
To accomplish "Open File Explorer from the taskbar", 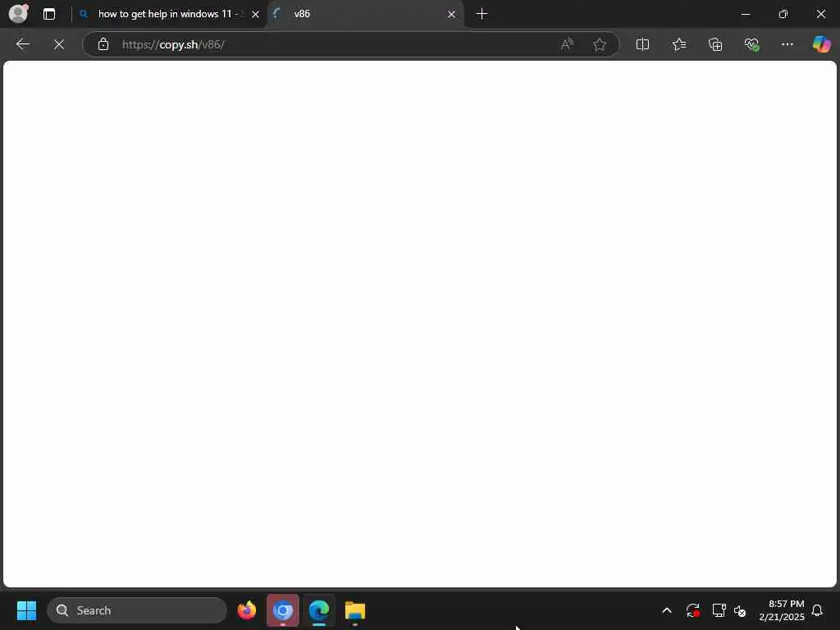I will [x=354, y=610].
